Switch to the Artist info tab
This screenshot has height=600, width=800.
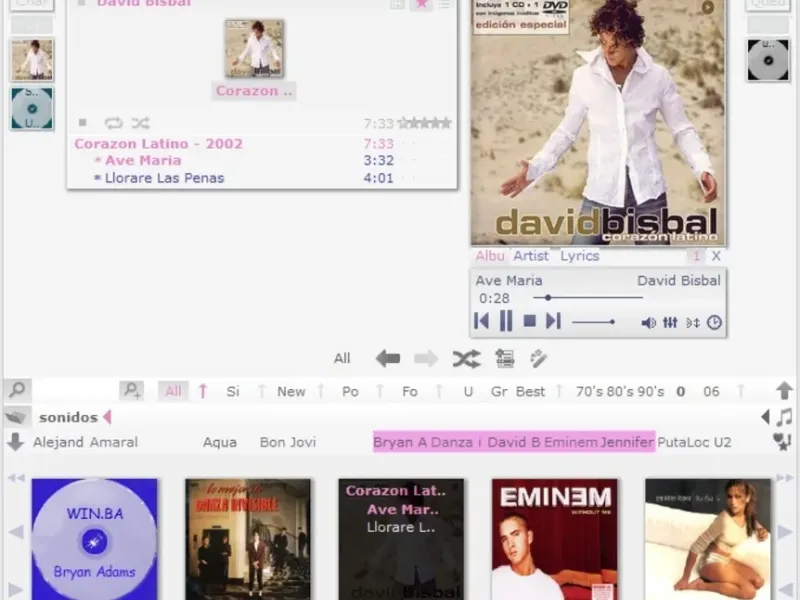(x=531, y=256)
